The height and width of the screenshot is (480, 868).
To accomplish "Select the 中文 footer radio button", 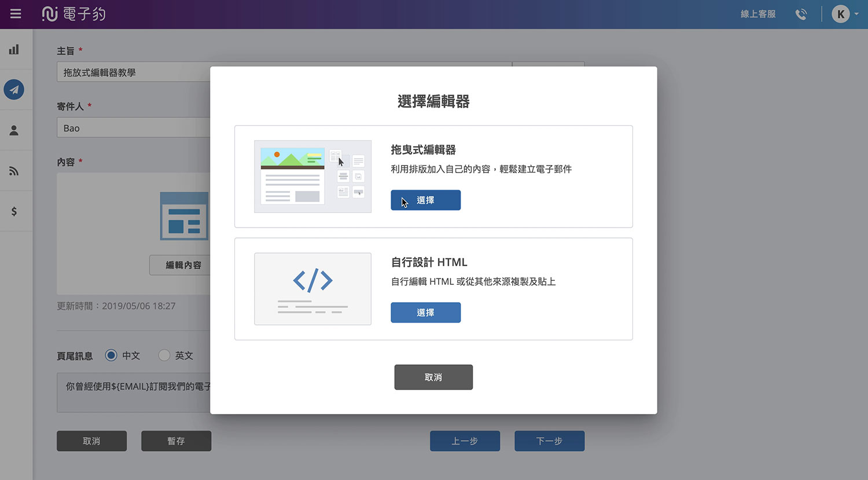I will (111, 355).
